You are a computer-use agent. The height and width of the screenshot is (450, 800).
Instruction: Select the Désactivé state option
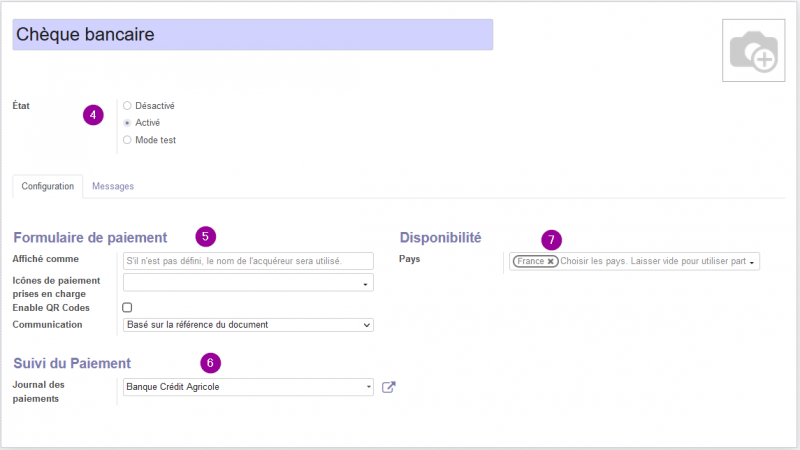(127, 106)
